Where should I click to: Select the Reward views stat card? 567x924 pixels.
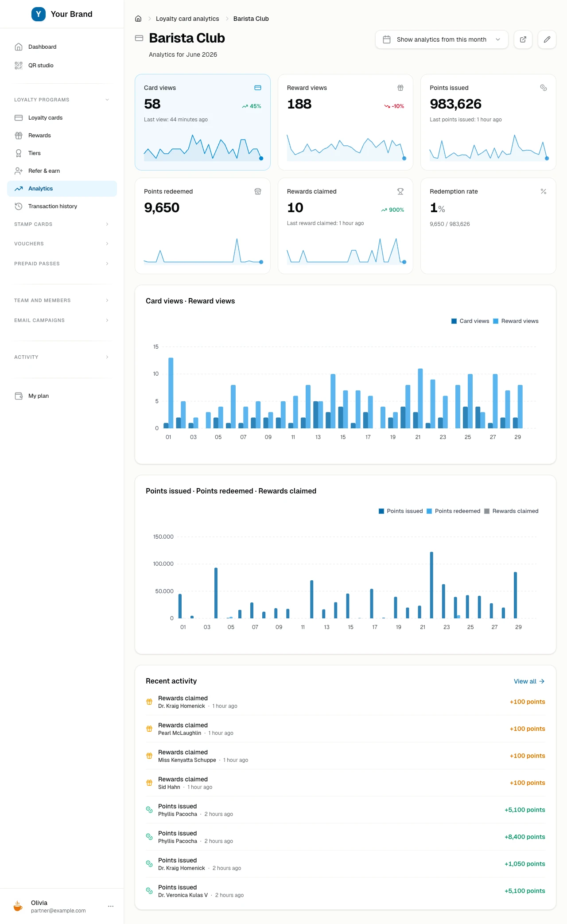346,122
